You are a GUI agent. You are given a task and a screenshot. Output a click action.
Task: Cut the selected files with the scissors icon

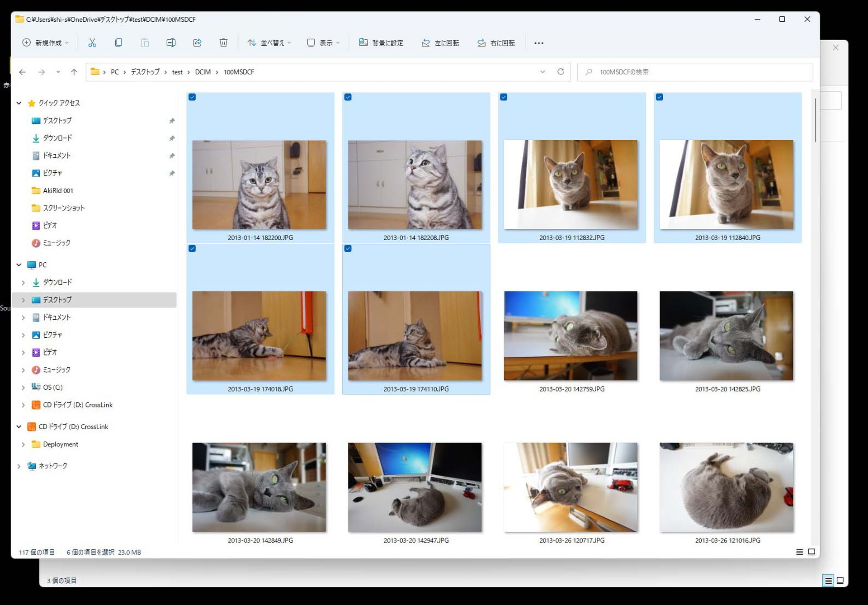click(x=92, y=43)
